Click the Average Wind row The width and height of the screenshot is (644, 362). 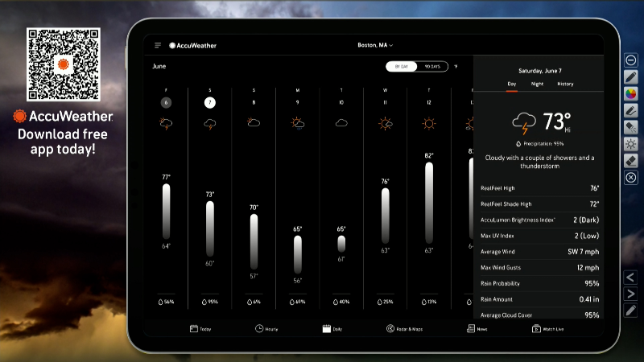click(x=539, y=252)
